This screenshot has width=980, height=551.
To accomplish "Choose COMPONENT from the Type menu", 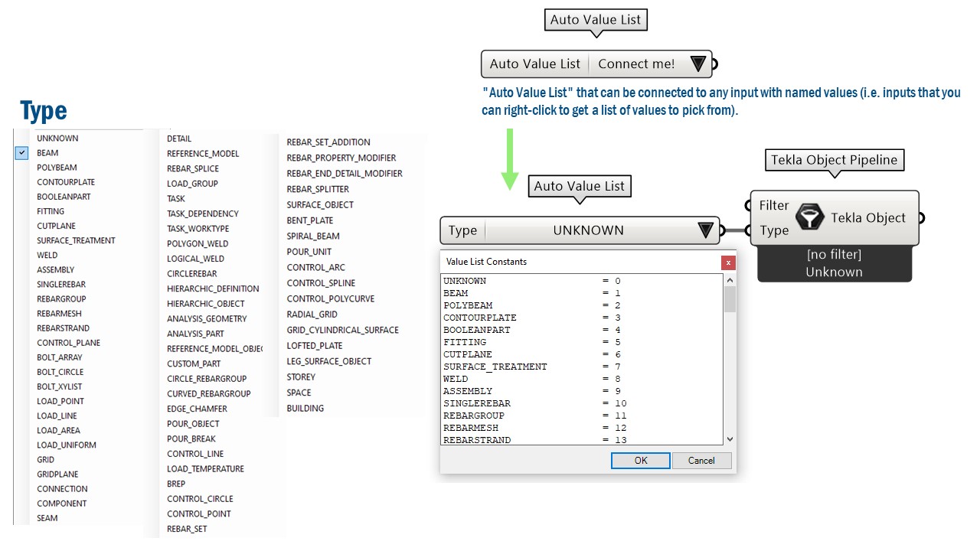I will tap(61, 503).
